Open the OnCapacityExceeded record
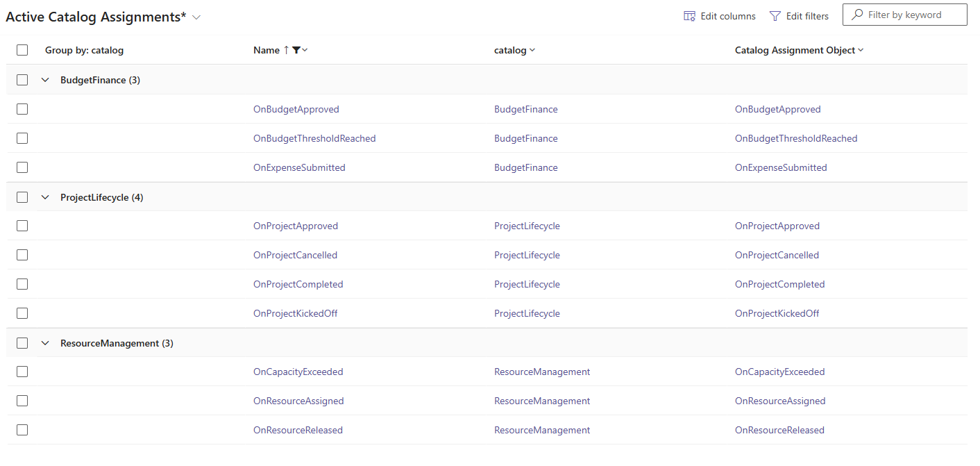Screen dimensions: 980x466 298,372
